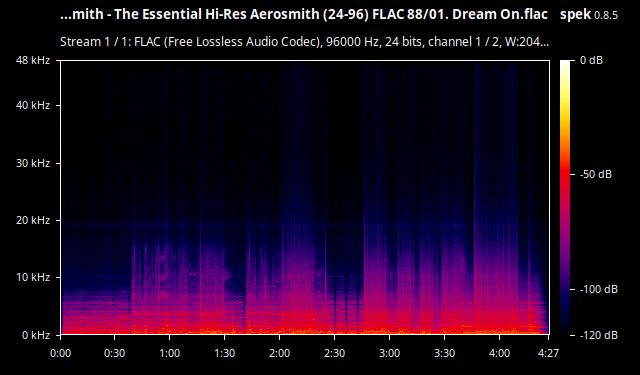
Task: Click the '10 kHz' frequency axis label
Action: [x=33, y=277]
